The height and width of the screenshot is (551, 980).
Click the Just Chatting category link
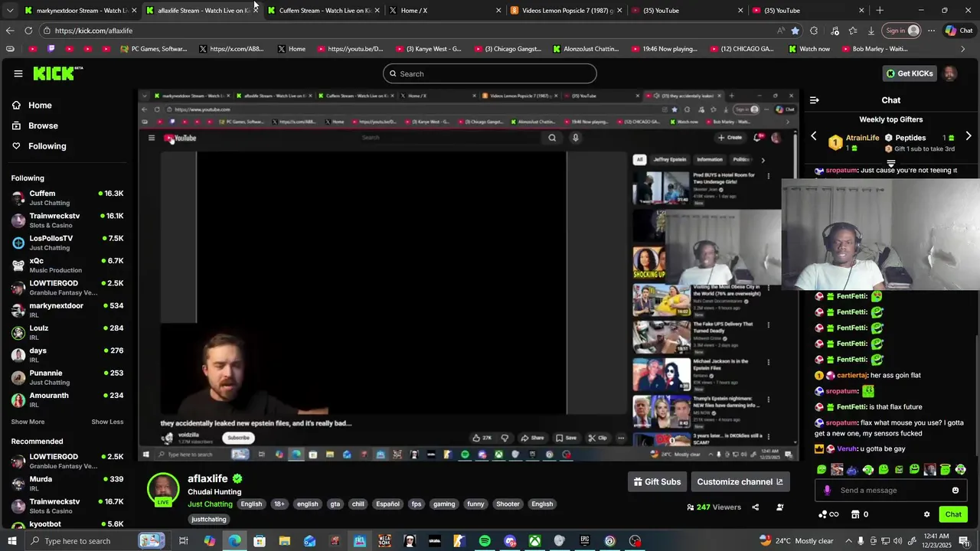(210, 504)
